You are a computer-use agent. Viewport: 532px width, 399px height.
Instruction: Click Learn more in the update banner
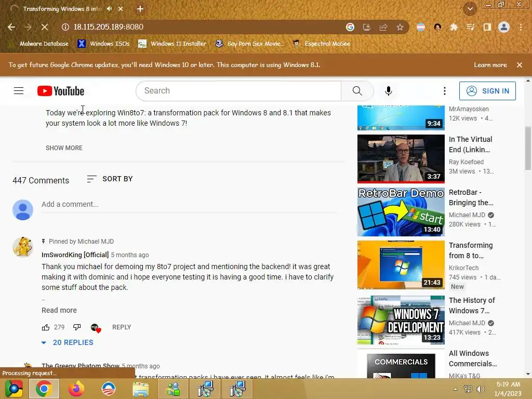point(490,65)
